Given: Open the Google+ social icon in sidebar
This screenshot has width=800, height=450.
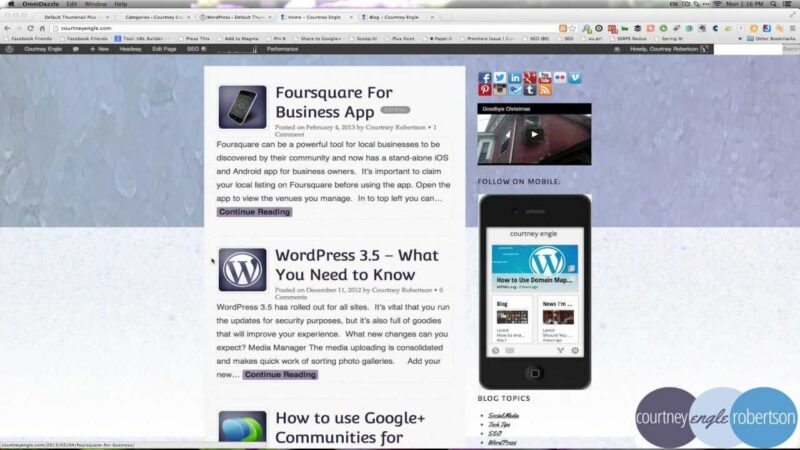Looking at the screenshot, I should click(x=530, y=78).
